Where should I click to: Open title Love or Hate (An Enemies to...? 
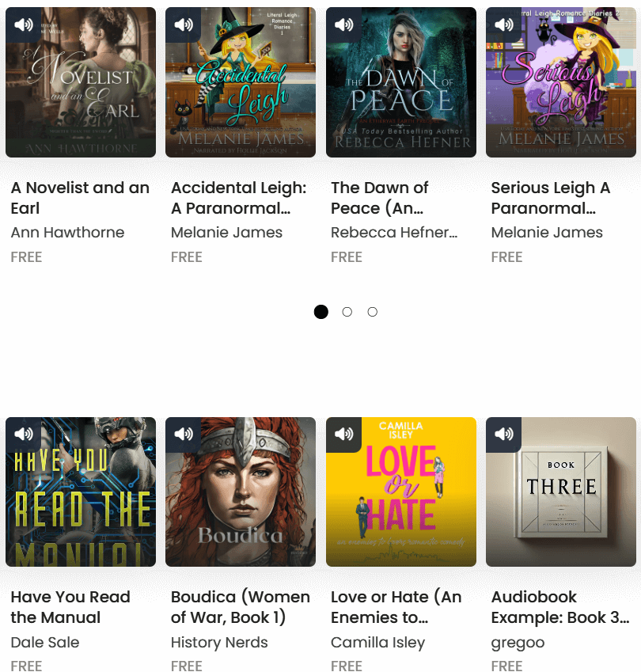click(396, 607)
